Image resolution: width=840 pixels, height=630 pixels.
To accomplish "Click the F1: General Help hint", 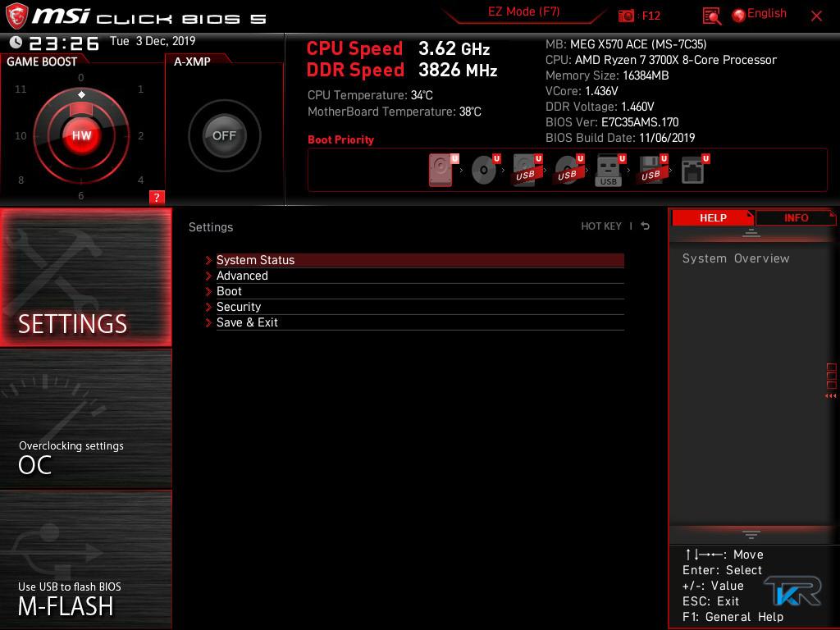I will (733, 617).
